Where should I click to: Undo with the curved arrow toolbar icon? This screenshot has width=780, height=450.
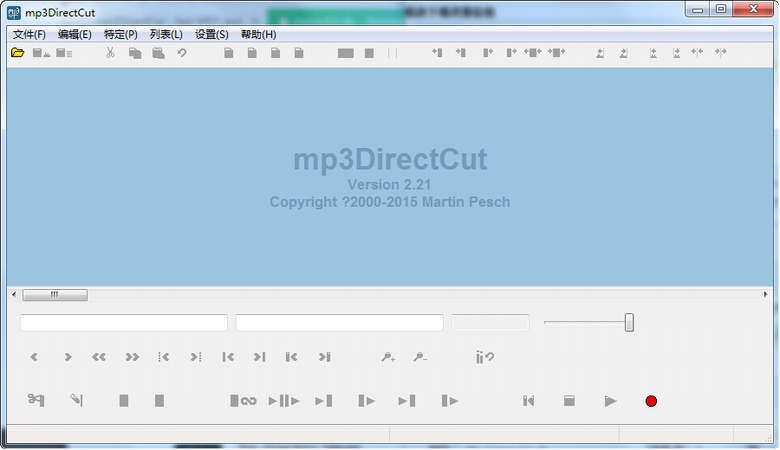pyautogui.click(x=182, y=53)
